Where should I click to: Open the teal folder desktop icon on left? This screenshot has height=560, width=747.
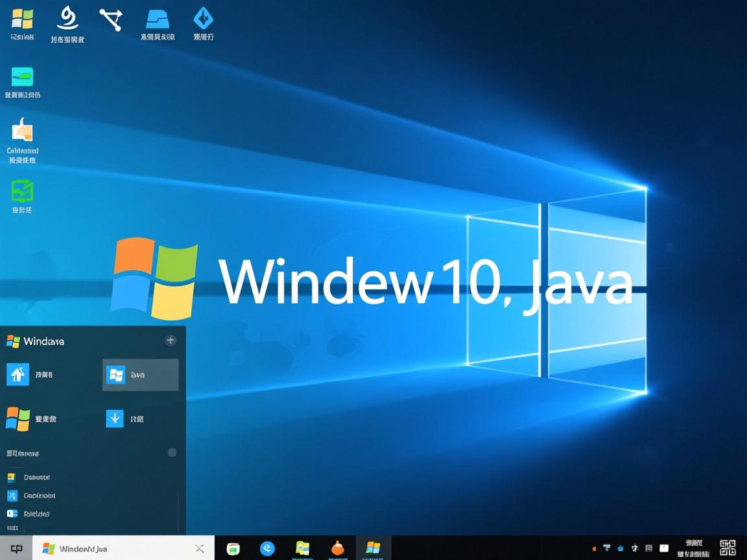[x=23, y=78]
